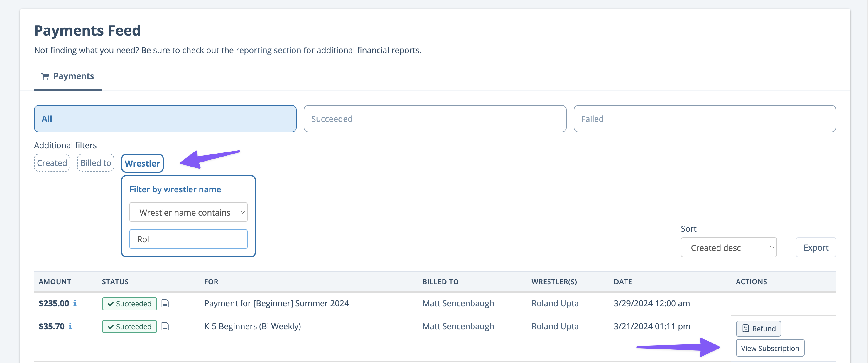Click the wrestler name input containing Rol
Viewport: 868px width, 363px height.
tap(188, 239)
